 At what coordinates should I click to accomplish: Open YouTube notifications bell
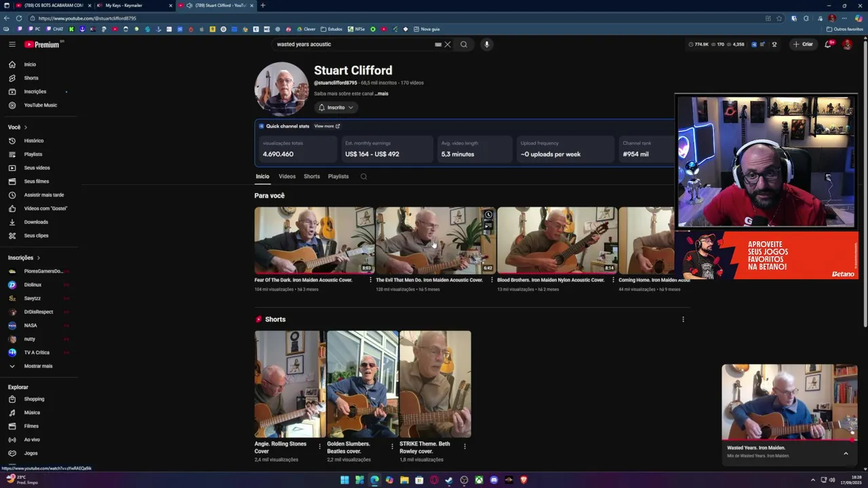pyautogui.click(x=828, y=44)
